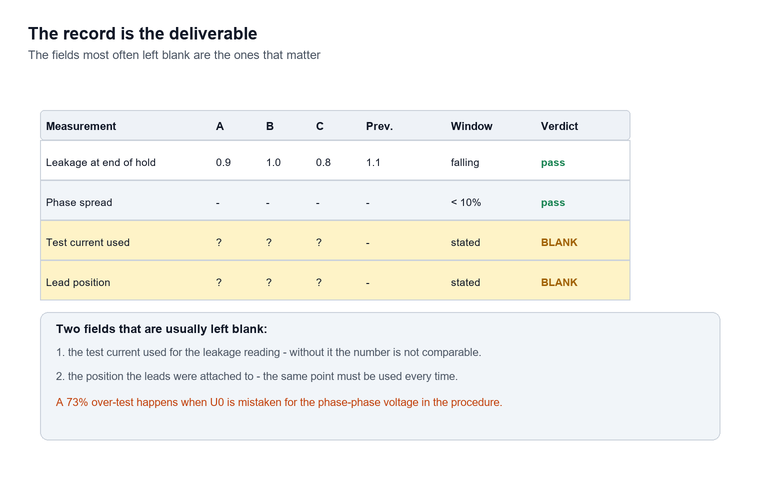Image resolution: width=760 pixels, height=480 pixels.
Task: Click the 'pass' verdict for Leakage row
Action: pyautogui.click(x=553, y=163)
